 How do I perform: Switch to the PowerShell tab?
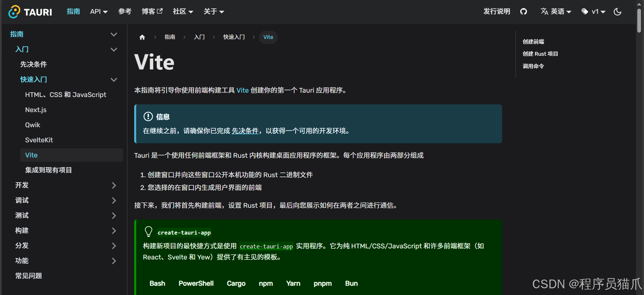(196, 284)
